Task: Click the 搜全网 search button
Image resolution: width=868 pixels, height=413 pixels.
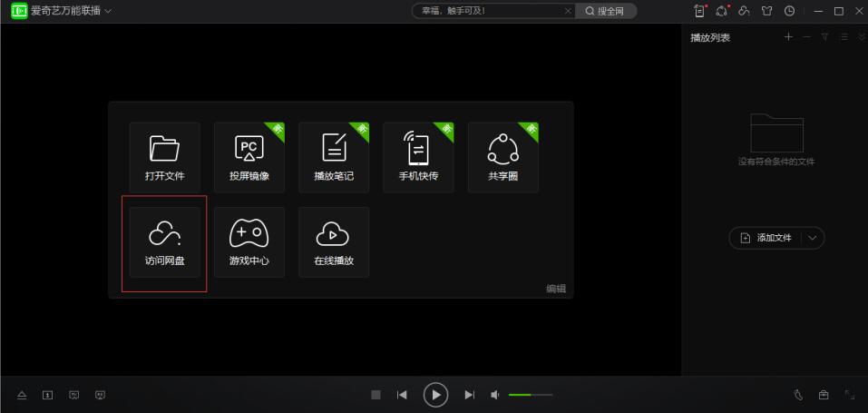Action: pos(607,11)
